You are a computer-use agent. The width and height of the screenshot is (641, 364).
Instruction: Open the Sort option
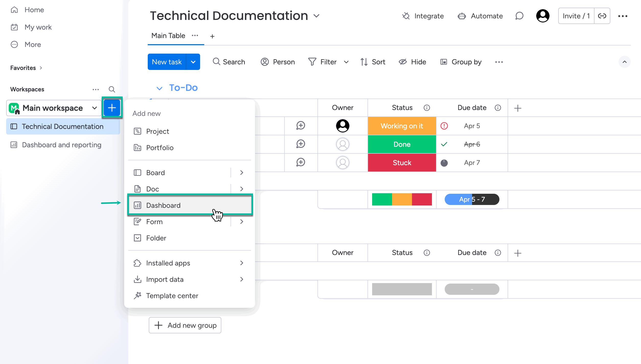click(373, 62)
